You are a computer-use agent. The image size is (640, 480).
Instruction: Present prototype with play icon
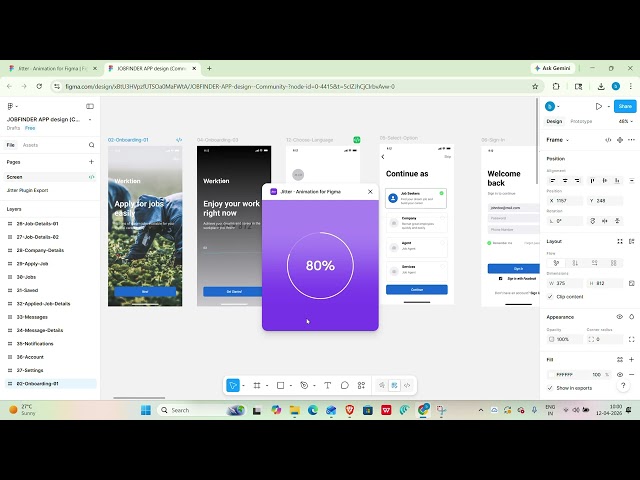point(598,107)
